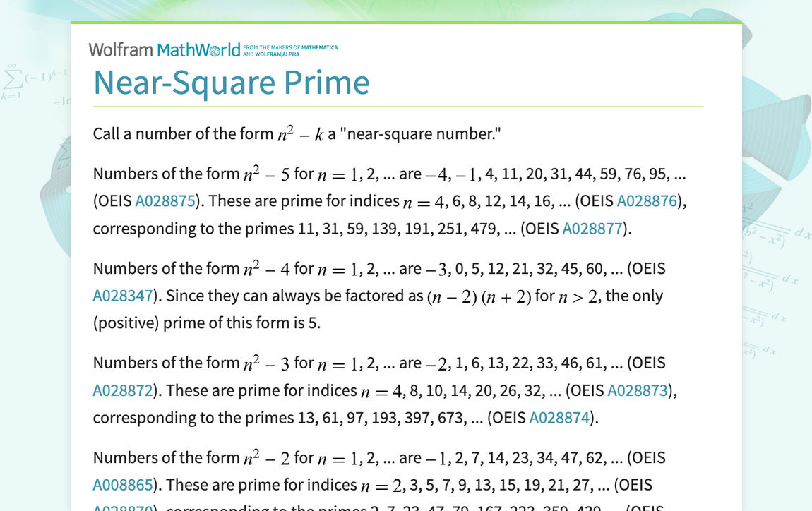Open OEIS sequence A028870 at page bottom
812x511 pixels.
[120, 507]
